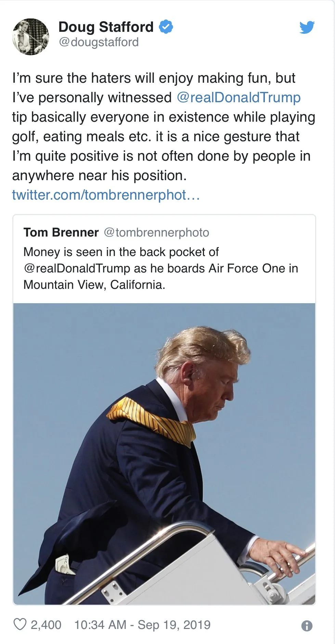Click the phrase "anywhere near his position."

[x=99, y=175]
